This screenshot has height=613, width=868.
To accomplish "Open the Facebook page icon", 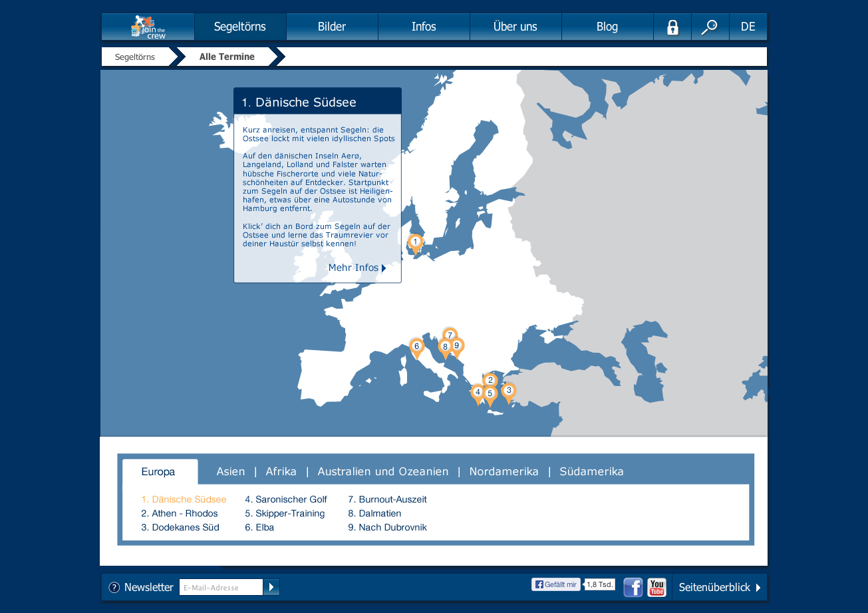I will tap(633, 587).
